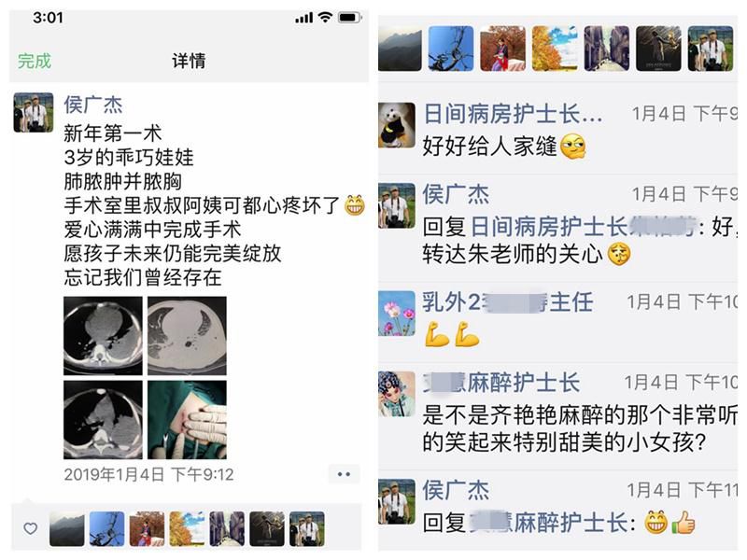Tap 完成 to finish
This screenshot has height=560, width=747.
35,61
